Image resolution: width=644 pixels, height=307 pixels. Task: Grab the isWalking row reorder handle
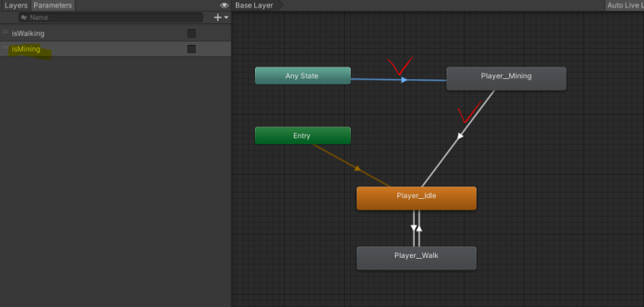5,32
